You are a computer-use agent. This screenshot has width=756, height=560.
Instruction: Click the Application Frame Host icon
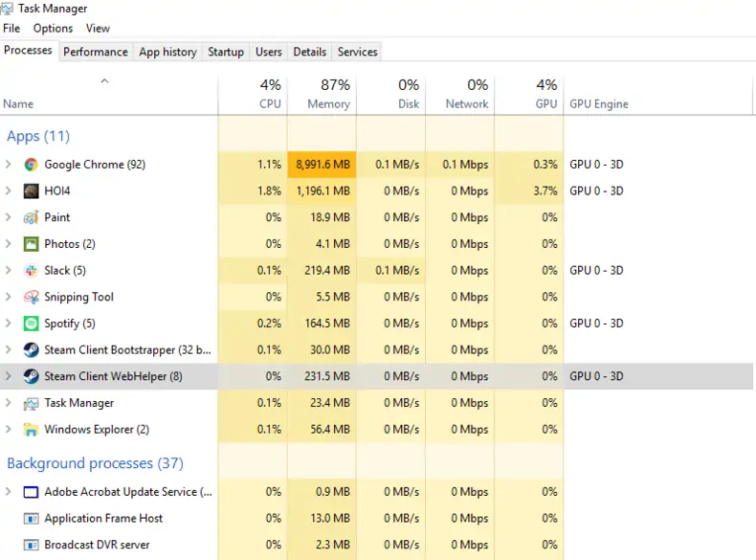click(31, 519)
